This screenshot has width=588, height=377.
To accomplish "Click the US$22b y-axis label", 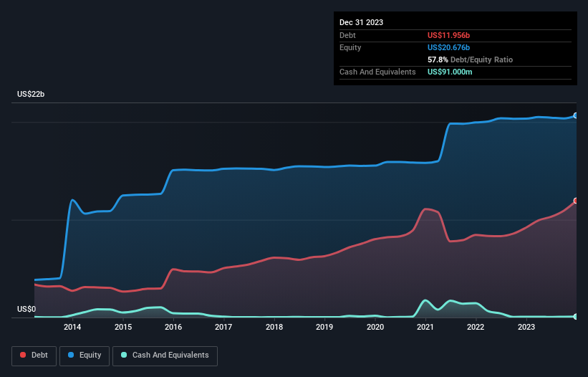I will 31,94.
